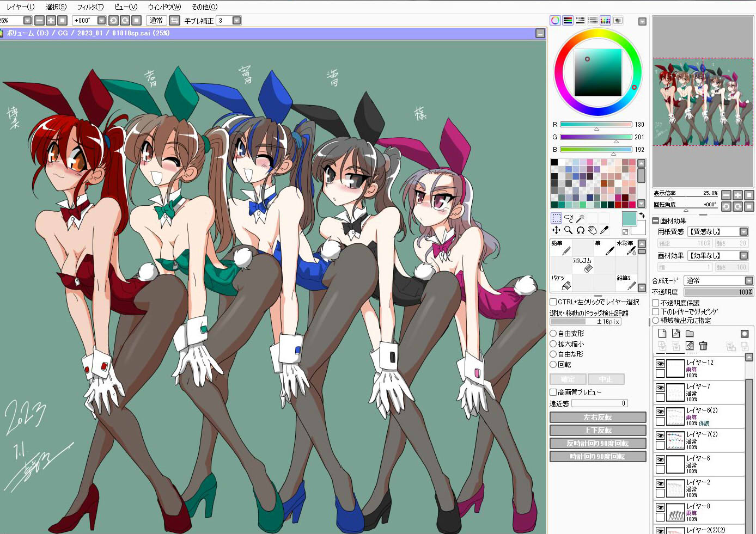This screenshot has width=756, height=534.
Task: Open the 合成モード blend mode dropdown
Action: [x=749, y=281]
